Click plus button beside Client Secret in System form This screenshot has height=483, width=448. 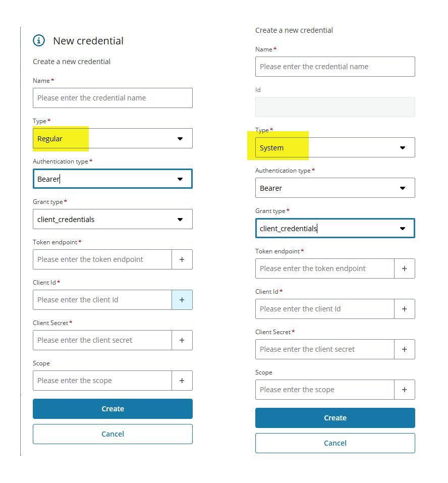[405, 349]
